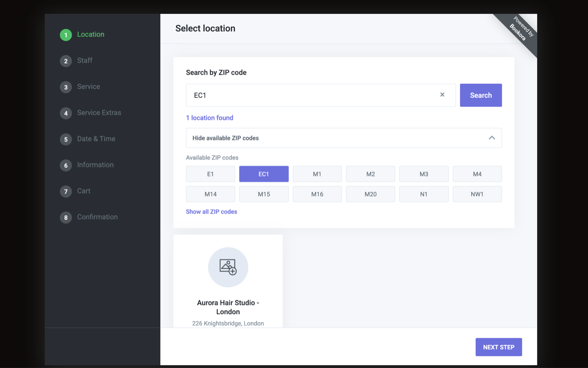Click the step 6 number badge
The image size is (588, 368).
pos(66,165)
